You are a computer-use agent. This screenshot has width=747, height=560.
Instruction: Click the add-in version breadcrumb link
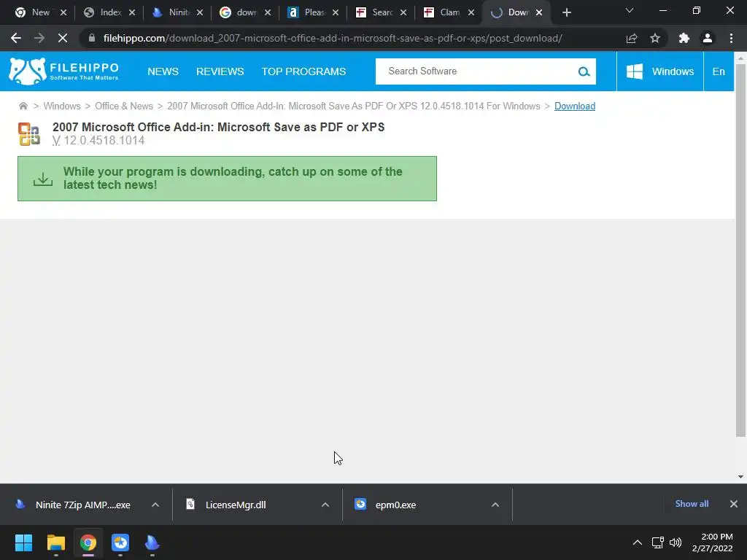point(354,106)
